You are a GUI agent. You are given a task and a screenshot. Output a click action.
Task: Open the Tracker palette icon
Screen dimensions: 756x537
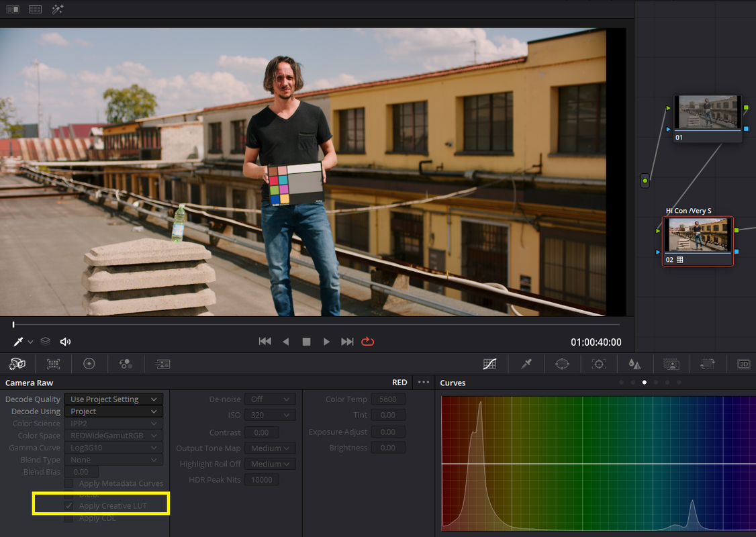click(x=599, y=364)
